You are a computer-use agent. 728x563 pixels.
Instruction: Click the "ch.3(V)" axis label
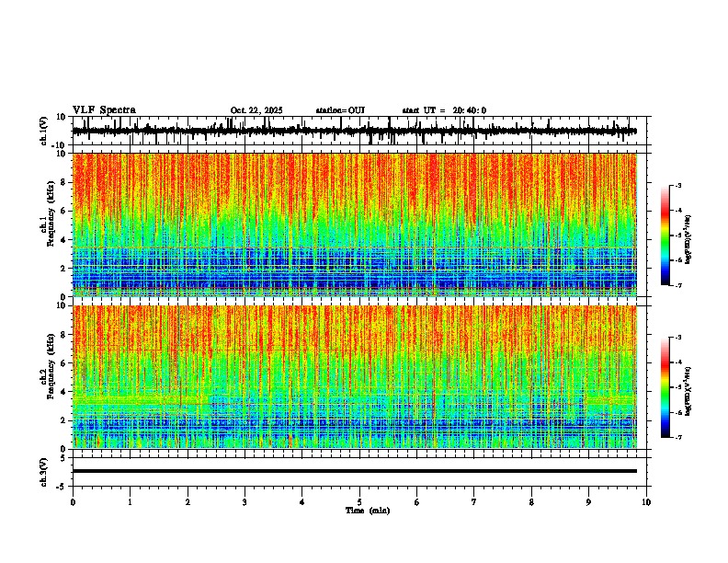click(44, 472)
